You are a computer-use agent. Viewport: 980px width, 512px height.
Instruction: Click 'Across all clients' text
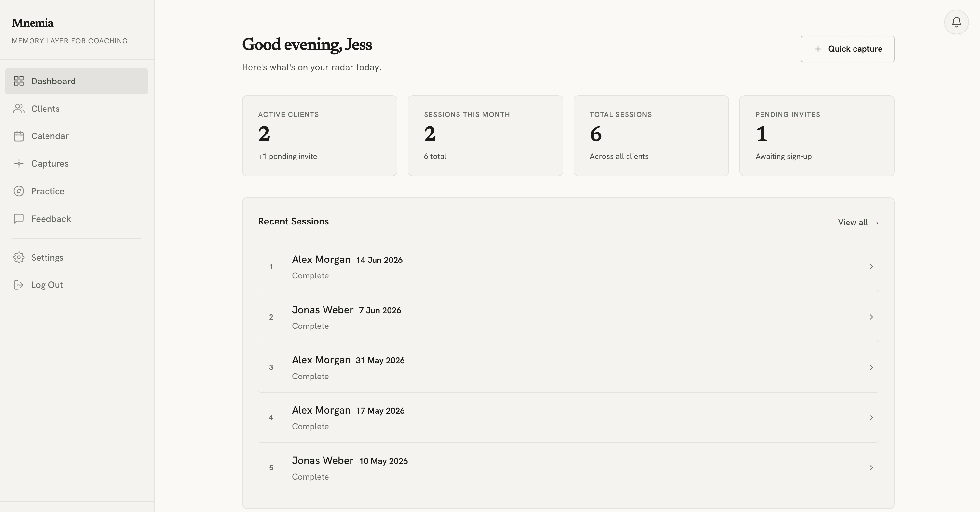pos(619,156)
